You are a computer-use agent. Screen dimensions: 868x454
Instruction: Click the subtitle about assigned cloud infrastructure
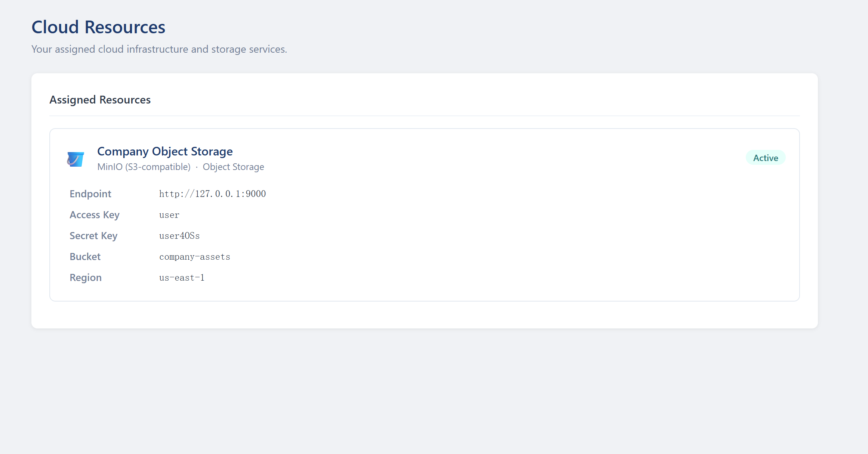click(159, 49)
